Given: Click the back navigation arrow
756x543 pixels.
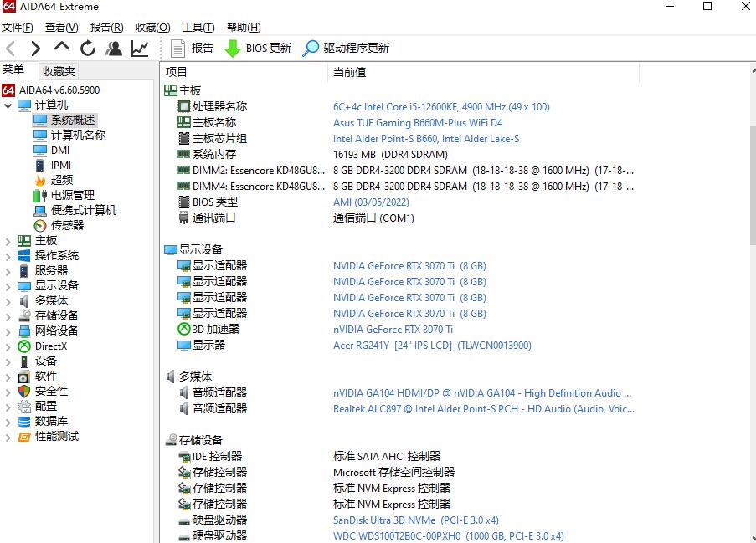Looking at the screenshot, I should point(10,48).
